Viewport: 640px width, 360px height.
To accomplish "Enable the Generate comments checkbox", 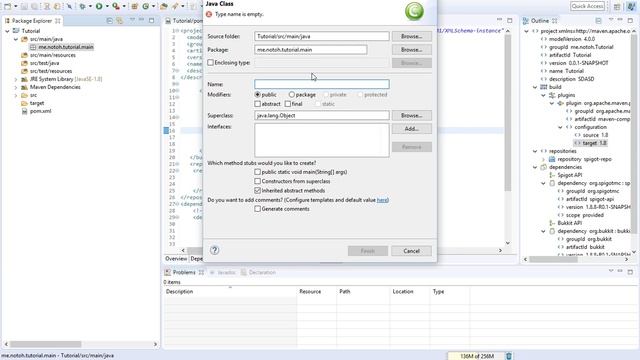I will [258, 209].
